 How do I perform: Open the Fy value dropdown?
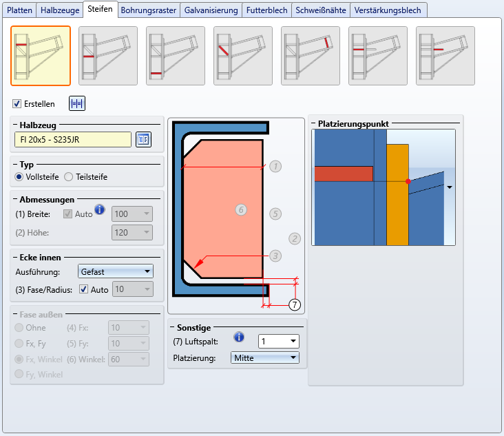pos(129,344)
